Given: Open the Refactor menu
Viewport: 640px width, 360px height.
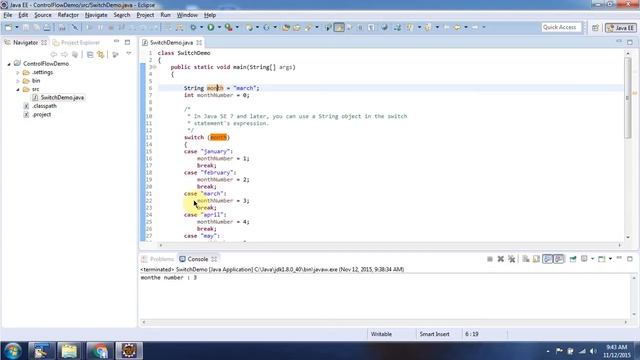Looking at the screenshot, I should 68,15.
